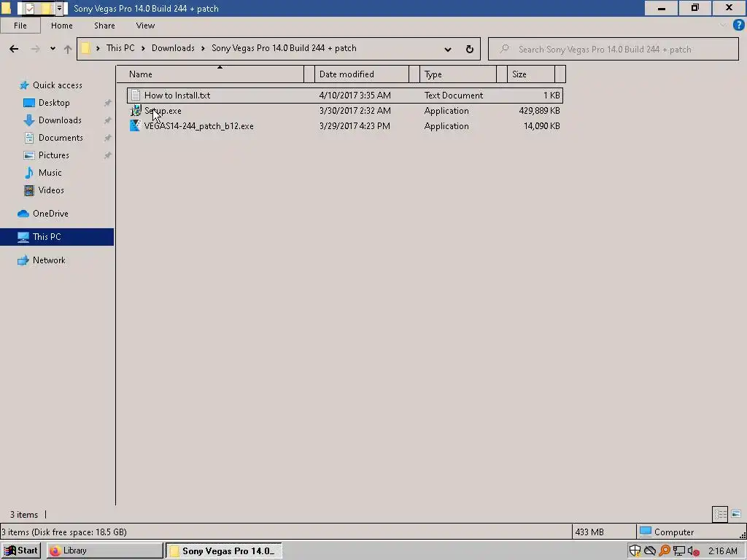747x560 pixels.
Task: Open Customize Quick Access Toolbar dropdown
Action: click(x=60, y=8)
